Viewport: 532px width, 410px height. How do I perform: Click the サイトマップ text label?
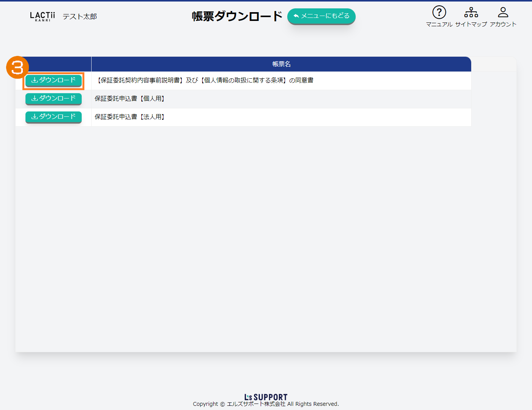point(471,24)
